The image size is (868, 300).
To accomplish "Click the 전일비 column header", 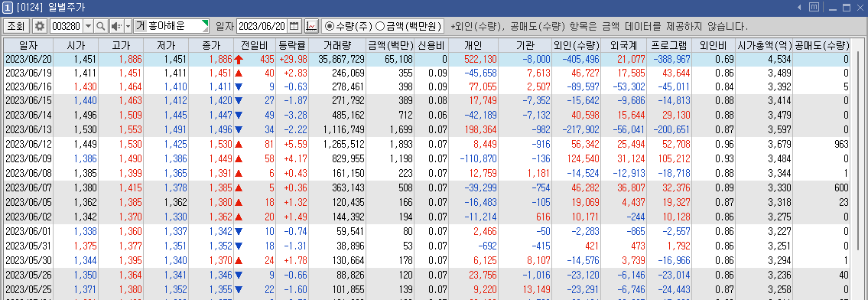I will point(254,45).
